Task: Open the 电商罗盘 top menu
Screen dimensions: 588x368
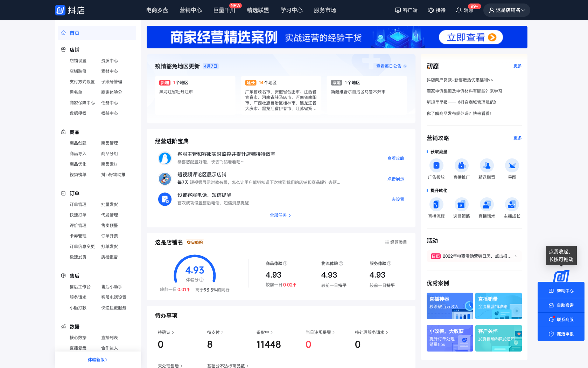Action: 157,10
